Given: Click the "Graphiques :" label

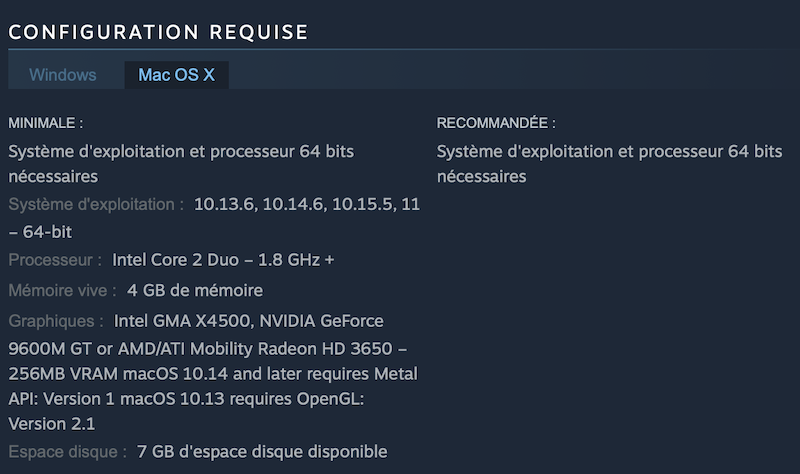Looking at the screenshot, I should tap(56, 321).
